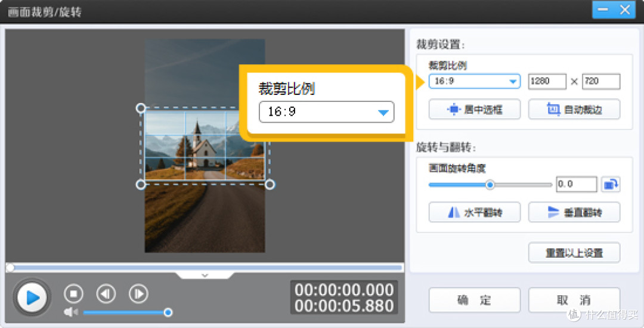
Task: Cancel with the 取消 button
Action: (x=574, y=300)
